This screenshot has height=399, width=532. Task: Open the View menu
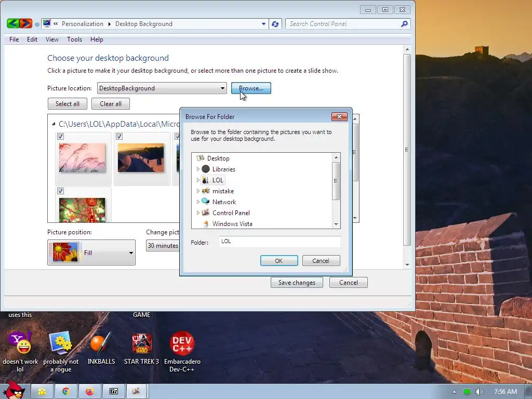click(x=52, y=39)
